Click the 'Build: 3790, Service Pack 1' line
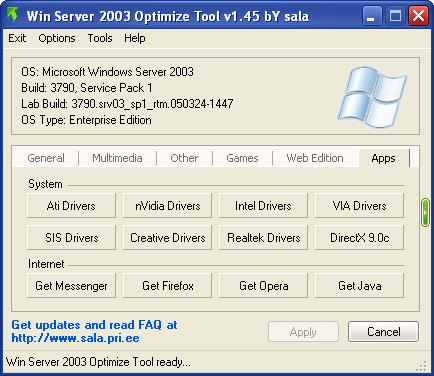Image resolution: width=434 pixels, height=376 pixels. tap(87, 88)
